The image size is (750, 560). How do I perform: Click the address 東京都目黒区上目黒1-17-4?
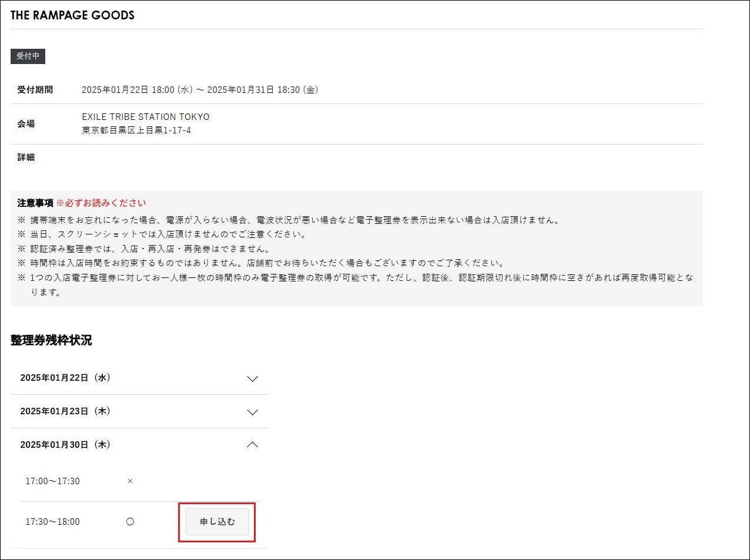pyautogui.click(x=136, y=130)
